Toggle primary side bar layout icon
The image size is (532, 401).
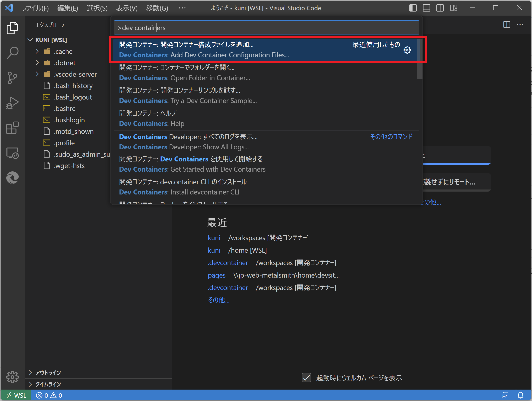(x=413, y=8)
